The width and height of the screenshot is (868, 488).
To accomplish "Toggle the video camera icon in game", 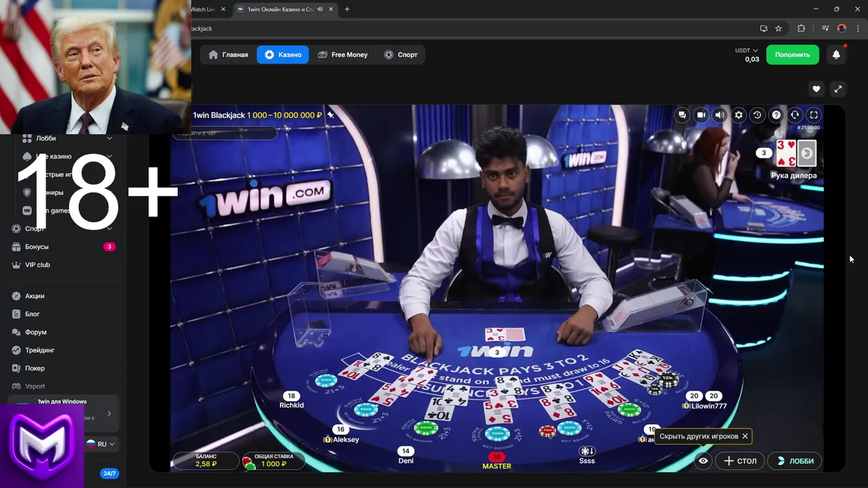I will tap(701, 115).
